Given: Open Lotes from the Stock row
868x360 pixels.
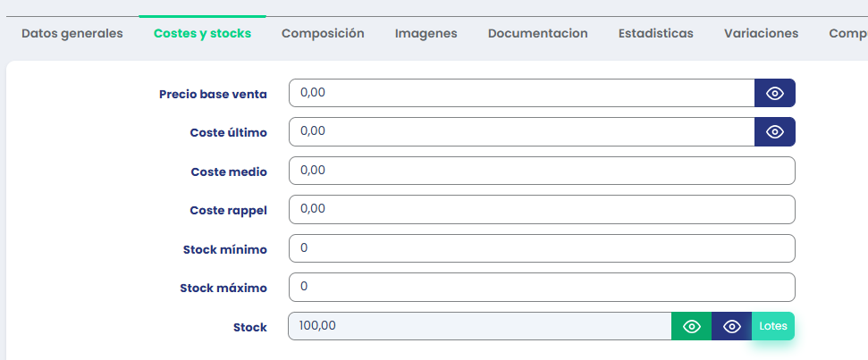Looking at the screenshot, I should pos(773,326).
